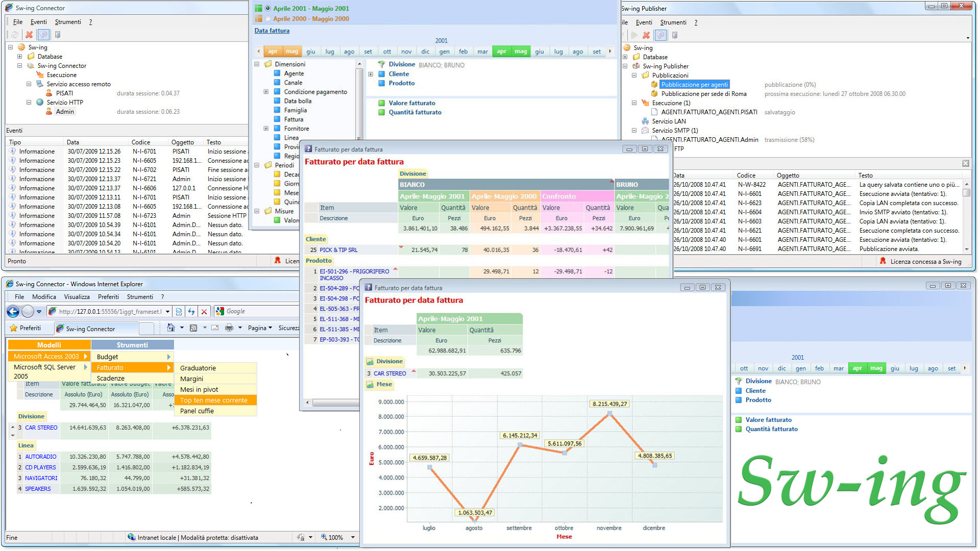Select 'Top ten mese corrente' submenu entry

[215, 400]
